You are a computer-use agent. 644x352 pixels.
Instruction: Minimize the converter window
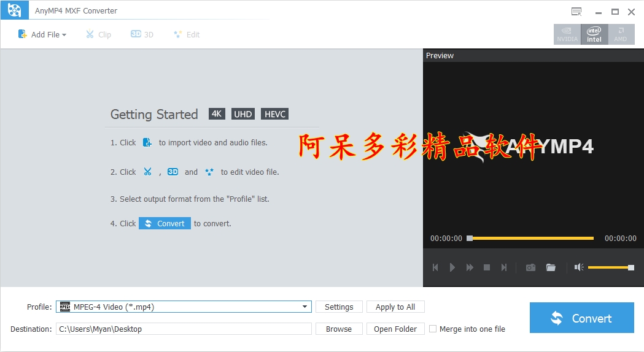pyautogui.click(x=599, y=12)
